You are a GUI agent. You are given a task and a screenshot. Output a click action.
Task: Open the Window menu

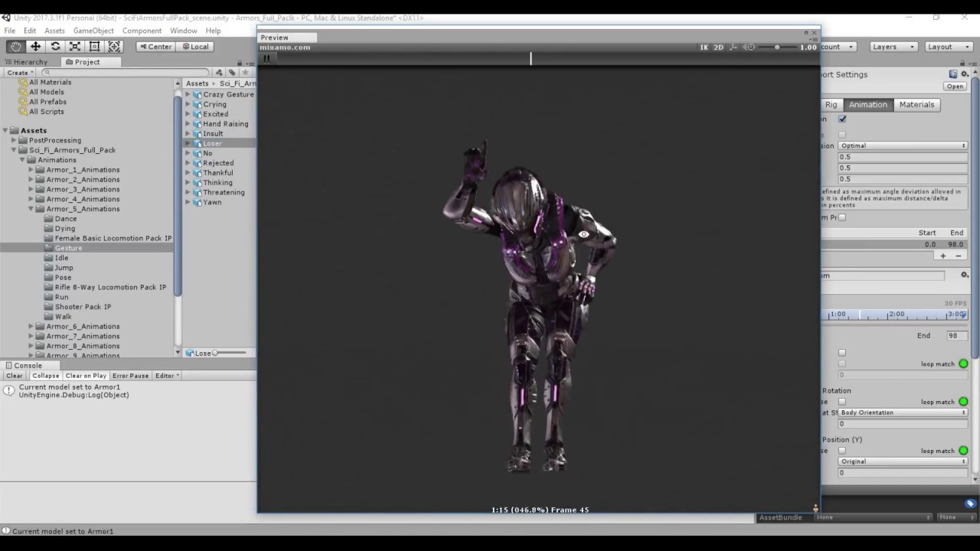point(183,31)
